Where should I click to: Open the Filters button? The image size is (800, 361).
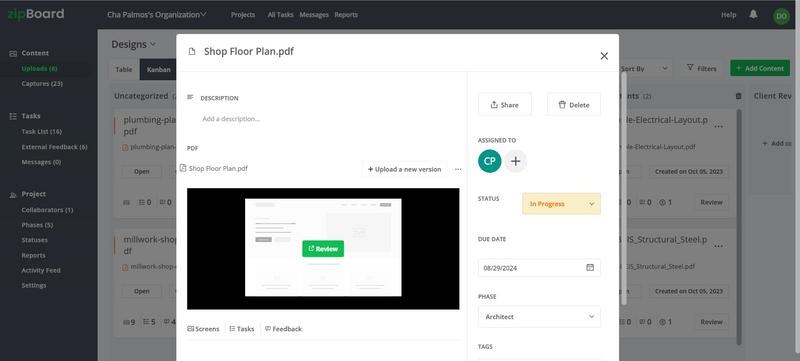[x=702, y=68]
